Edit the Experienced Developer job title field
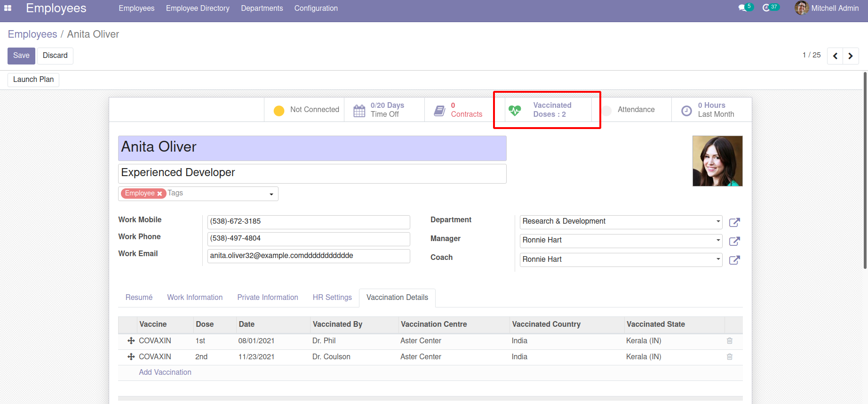The image size is (868, 404). pyautogui.click(x=312, y=173)
